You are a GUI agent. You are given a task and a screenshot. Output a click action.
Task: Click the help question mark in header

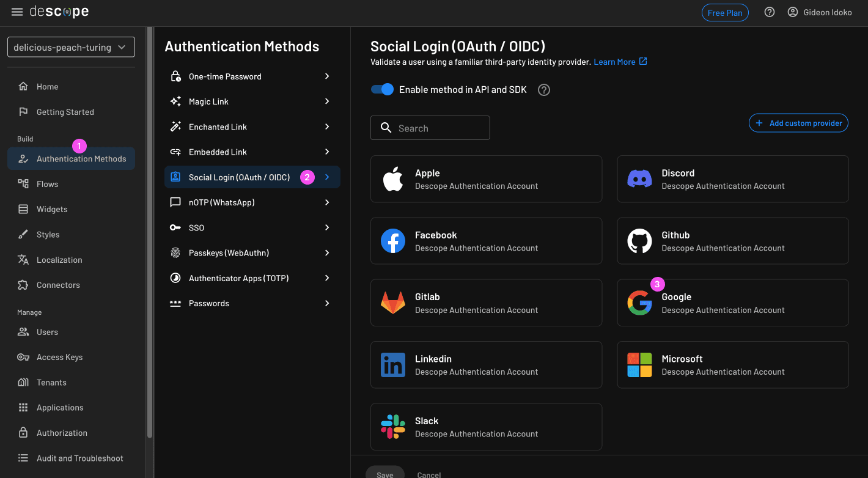[770, 12]
